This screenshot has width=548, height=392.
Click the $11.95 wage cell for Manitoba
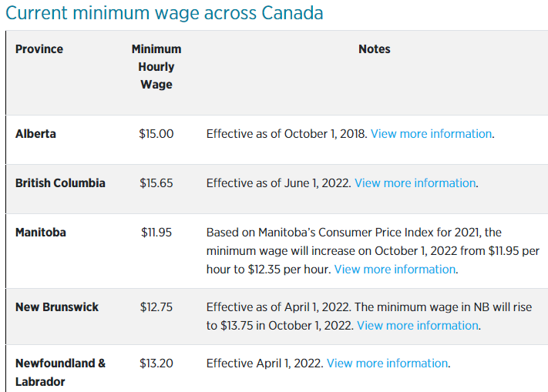coord(156,232)
